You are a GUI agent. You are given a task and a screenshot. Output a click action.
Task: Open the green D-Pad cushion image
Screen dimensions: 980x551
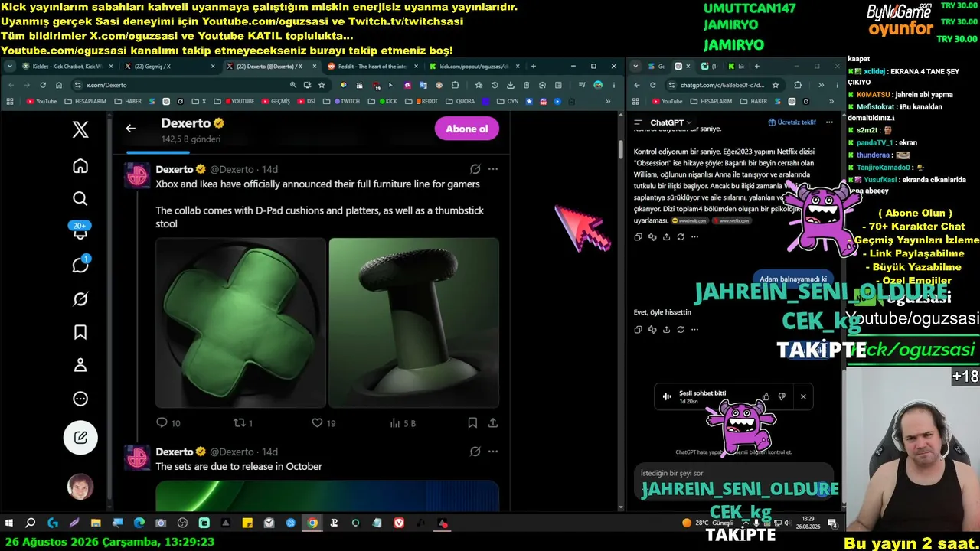click(241, 322)
